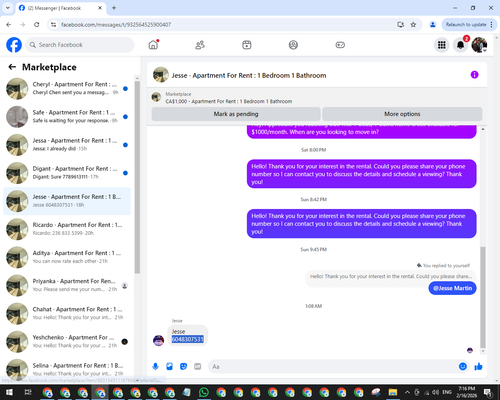The height and width of the screenshot is (400, 500).
Task: Click the browser forward arrow
Action: tap(22, 25)
